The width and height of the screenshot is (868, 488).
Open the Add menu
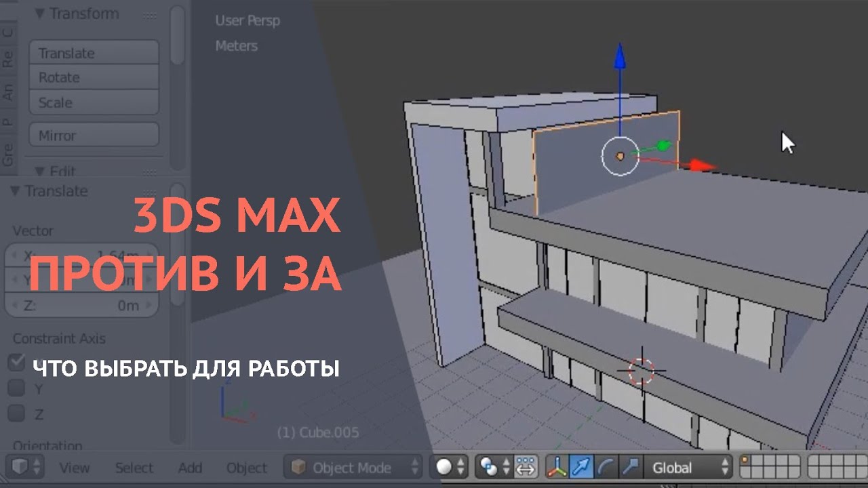pos(190,468)
